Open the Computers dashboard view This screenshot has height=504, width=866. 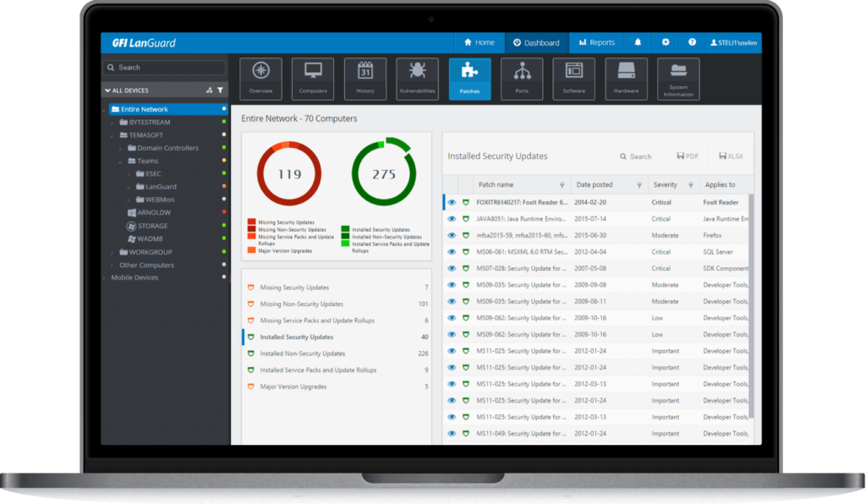pyautogui.click(x=313, y=78)
